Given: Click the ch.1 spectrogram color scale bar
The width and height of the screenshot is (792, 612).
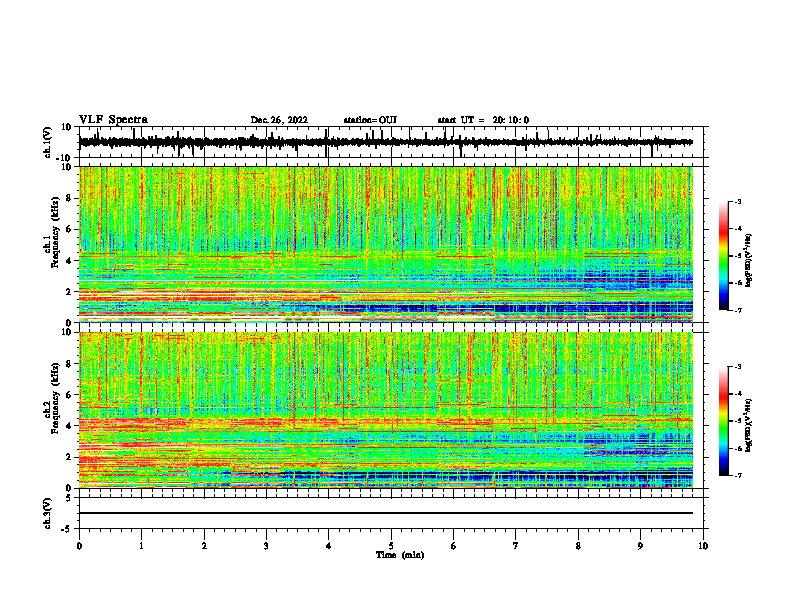Looking at the screenshot, I should [723, 256].
